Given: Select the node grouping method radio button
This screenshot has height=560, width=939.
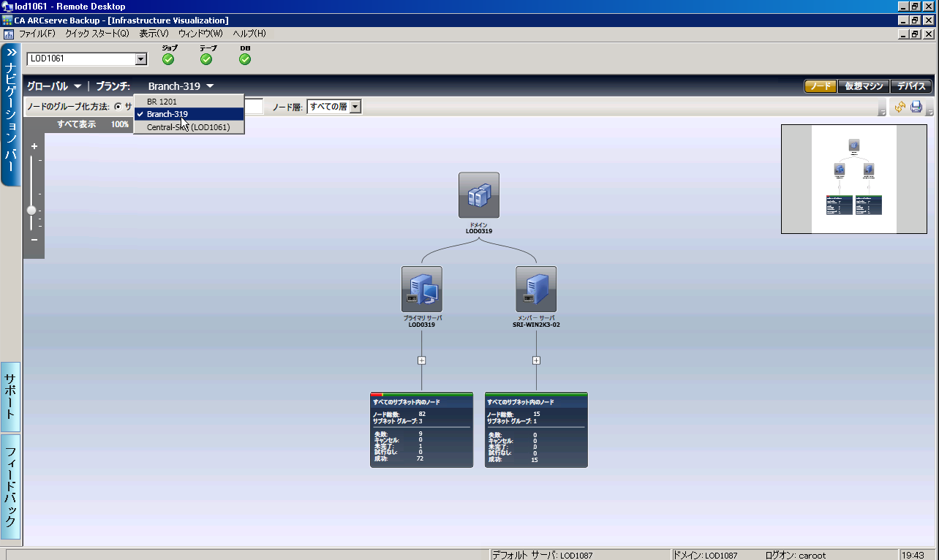Looking at the screenshot, I should [x=118, y=107].
